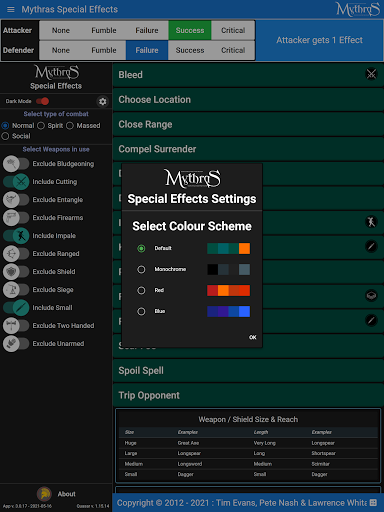Toggle the Exclude Firearms pistol switch

(x=16, y=218)
